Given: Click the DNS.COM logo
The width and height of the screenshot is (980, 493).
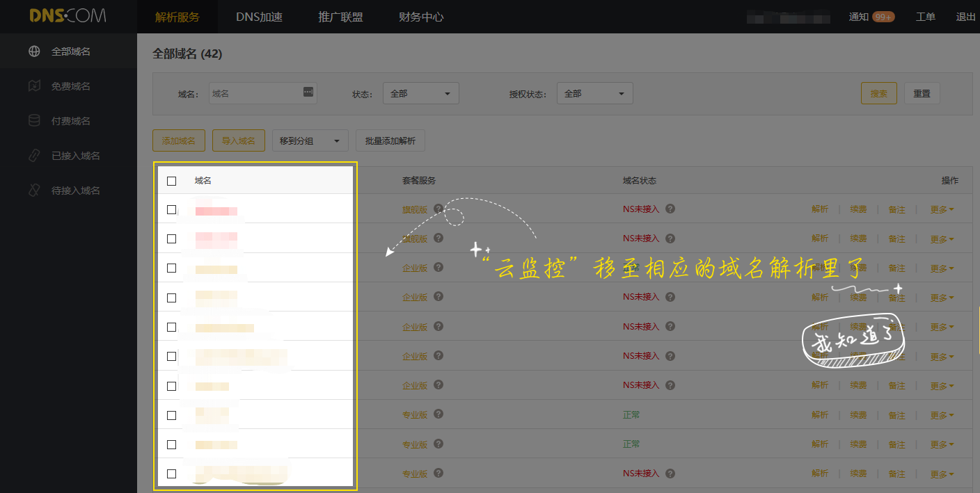Looking at the screenshot, I should coord(68,16).
